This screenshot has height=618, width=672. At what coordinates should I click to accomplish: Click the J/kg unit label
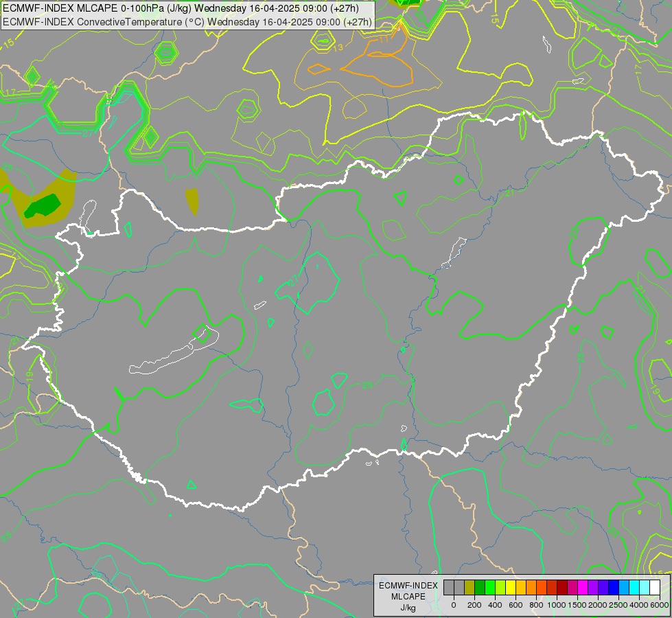408,608
